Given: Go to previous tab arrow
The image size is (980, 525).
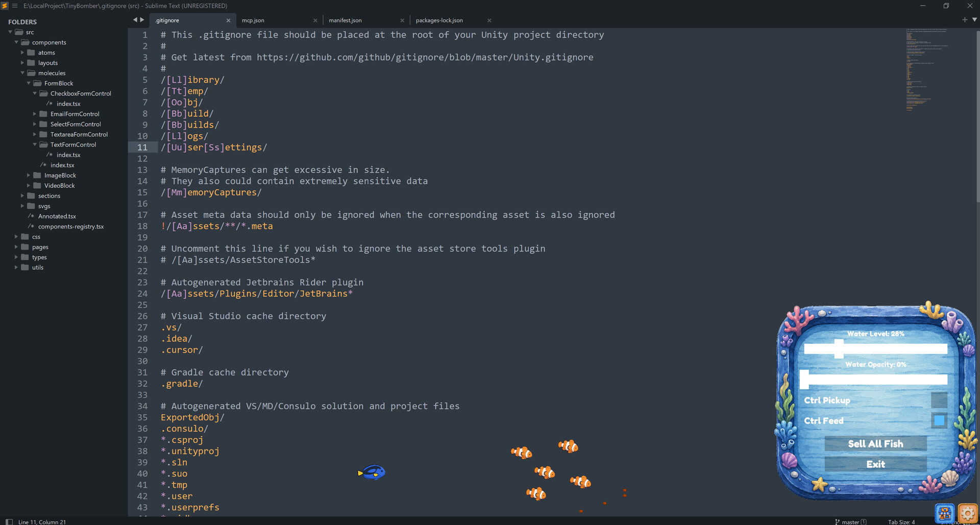Looking at the screenshot, I should coord(135,20).
